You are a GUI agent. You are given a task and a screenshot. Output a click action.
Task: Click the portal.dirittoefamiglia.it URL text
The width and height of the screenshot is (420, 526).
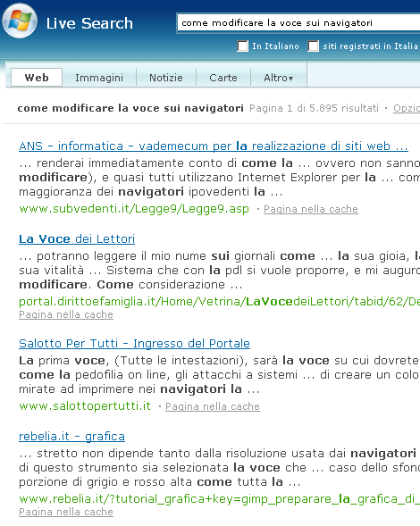tap(219, 302)
